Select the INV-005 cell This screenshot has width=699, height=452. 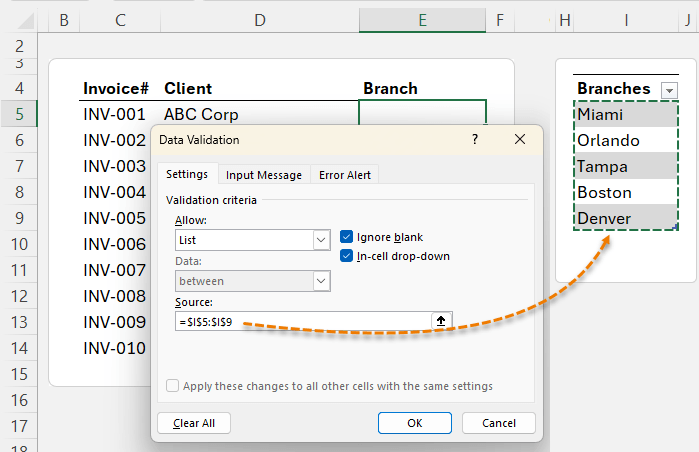(116, 218)
